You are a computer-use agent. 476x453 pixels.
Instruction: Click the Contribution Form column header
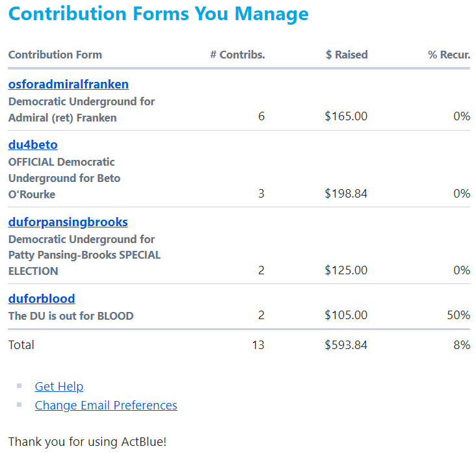click(x=55, y=55)
